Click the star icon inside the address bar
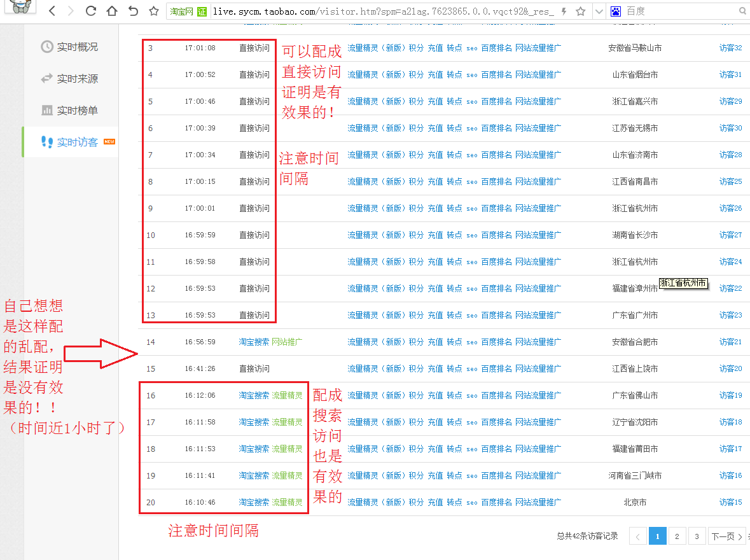Viewport: 750px width, 560px height. (581, 11)
